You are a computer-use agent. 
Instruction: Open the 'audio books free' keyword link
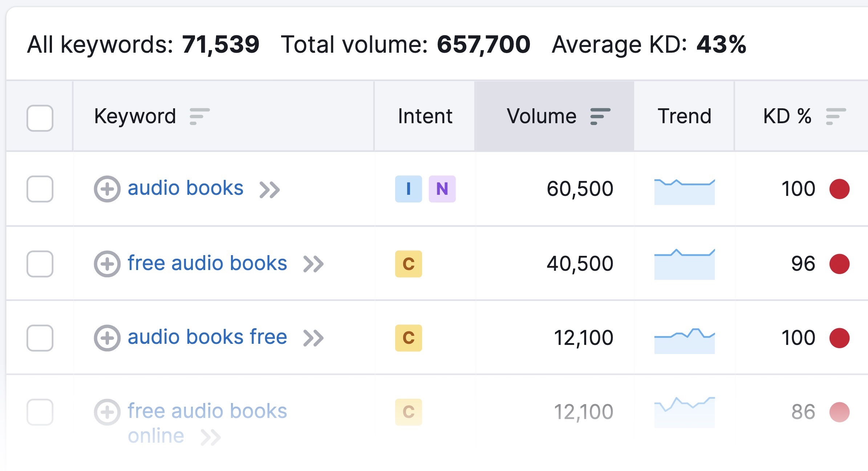pyautogui.click(x=207, y=337)
